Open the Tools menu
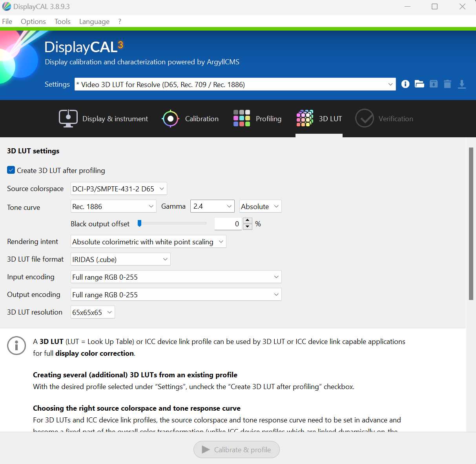The image size is (476, 464). click(x=62, y=22)
